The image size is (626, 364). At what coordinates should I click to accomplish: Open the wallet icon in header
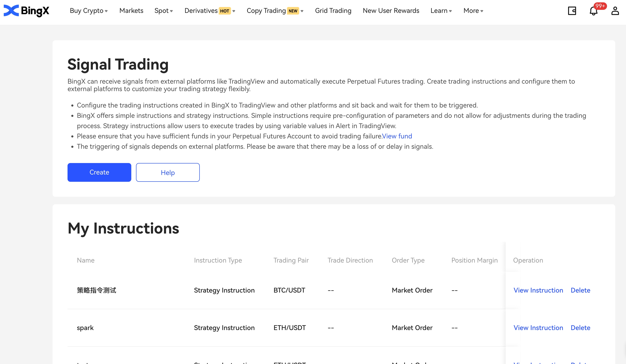[x=572, y=11]
